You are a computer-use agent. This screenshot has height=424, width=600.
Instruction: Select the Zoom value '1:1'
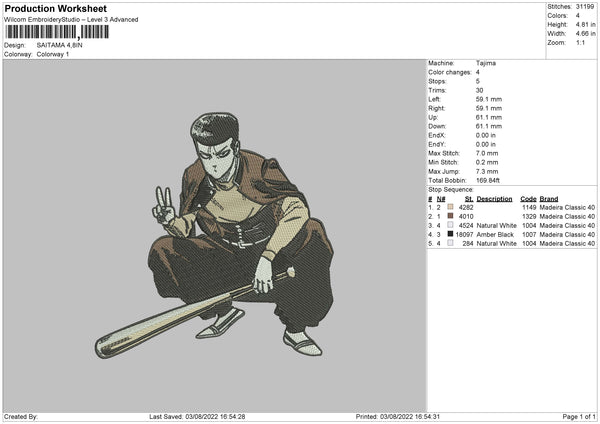(x=580, y=42)
